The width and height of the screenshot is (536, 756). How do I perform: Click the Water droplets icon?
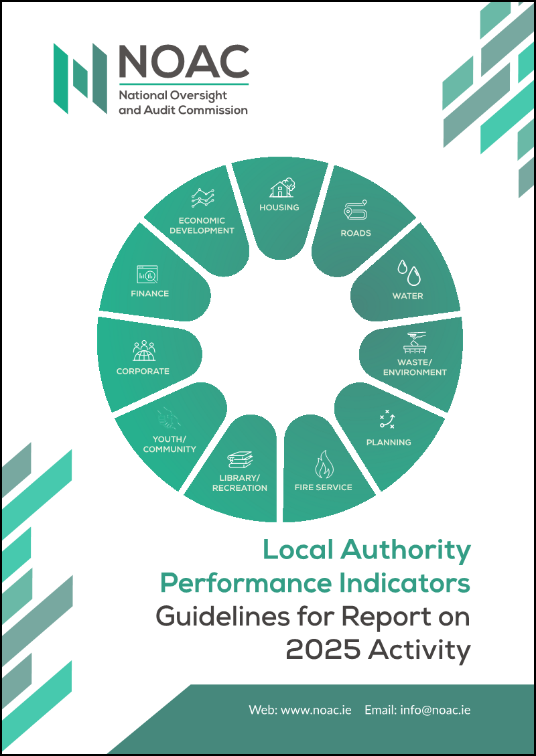(x=409, y=273)
